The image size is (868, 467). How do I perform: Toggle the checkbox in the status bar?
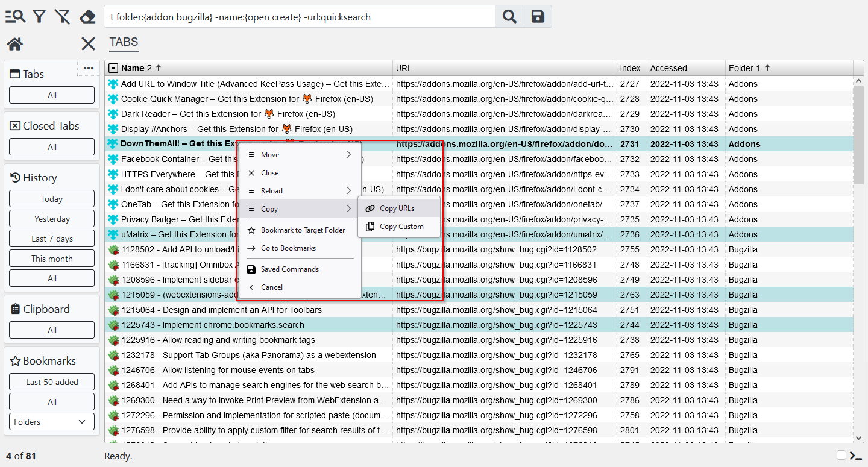point(841,455)
